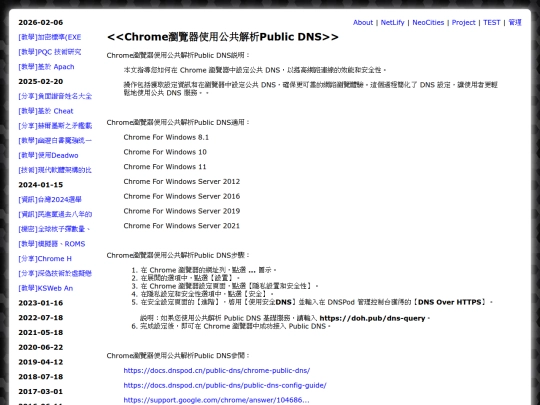Click the text 'Chrome For Windows 8.1'

pyautogui.click(x=166, y=137)
